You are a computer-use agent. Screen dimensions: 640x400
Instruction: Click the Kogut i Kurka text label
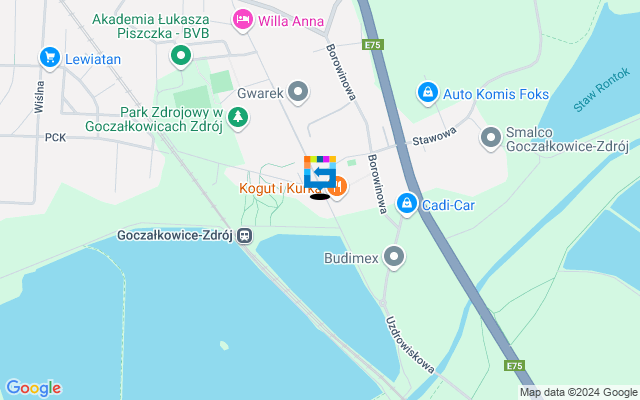(x=280, y=189)
